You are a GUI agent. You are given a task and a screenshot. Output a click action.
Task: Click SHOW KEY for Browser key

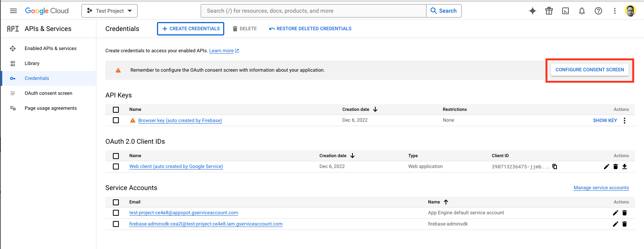(605, 121)
